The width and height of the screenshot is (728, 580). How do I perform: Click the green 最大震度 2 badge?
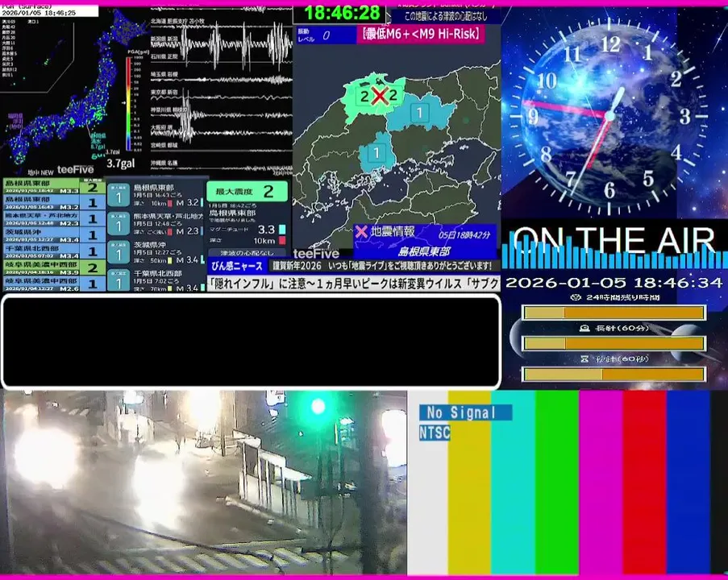(x=247, y=191)
